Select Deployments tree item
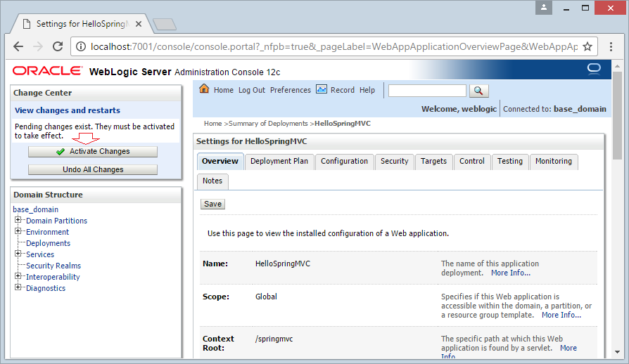 point(48,243)
